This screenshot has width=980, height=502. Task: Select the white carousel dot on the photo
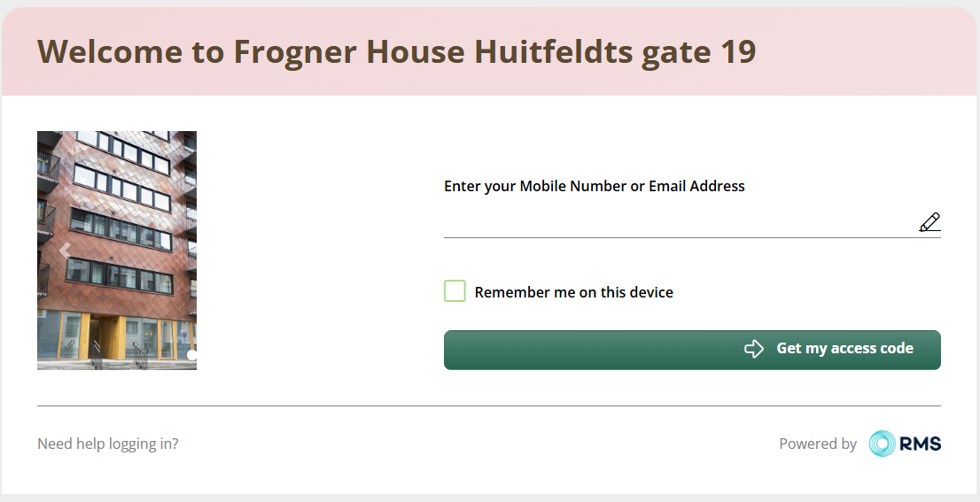192,355
